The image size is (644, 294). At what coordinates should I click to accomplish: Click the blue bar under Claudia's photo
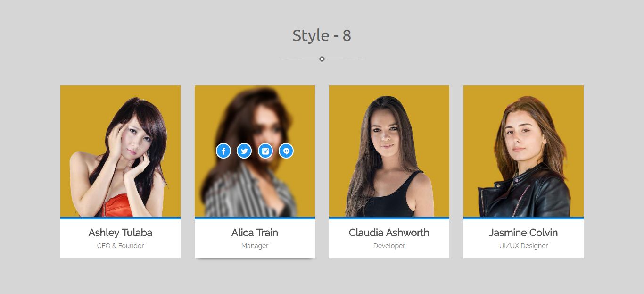click(x=389, y=218)
